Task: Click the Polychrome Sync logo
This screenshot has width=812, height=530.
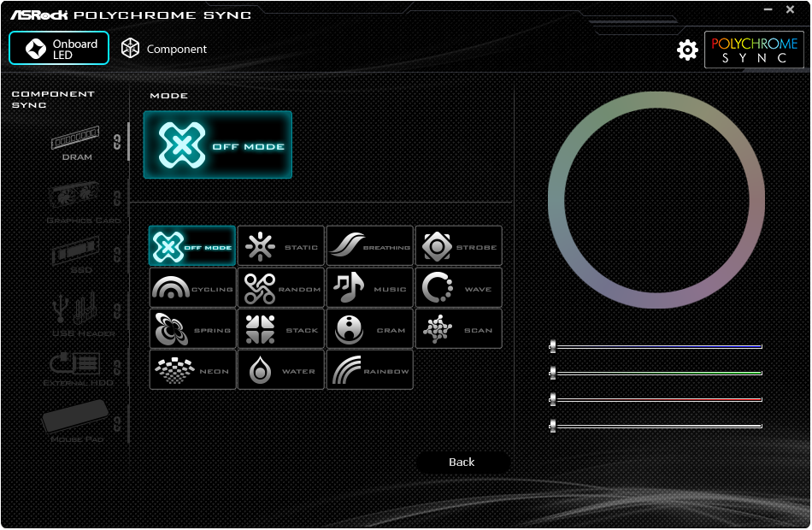Action: [754, 50]
